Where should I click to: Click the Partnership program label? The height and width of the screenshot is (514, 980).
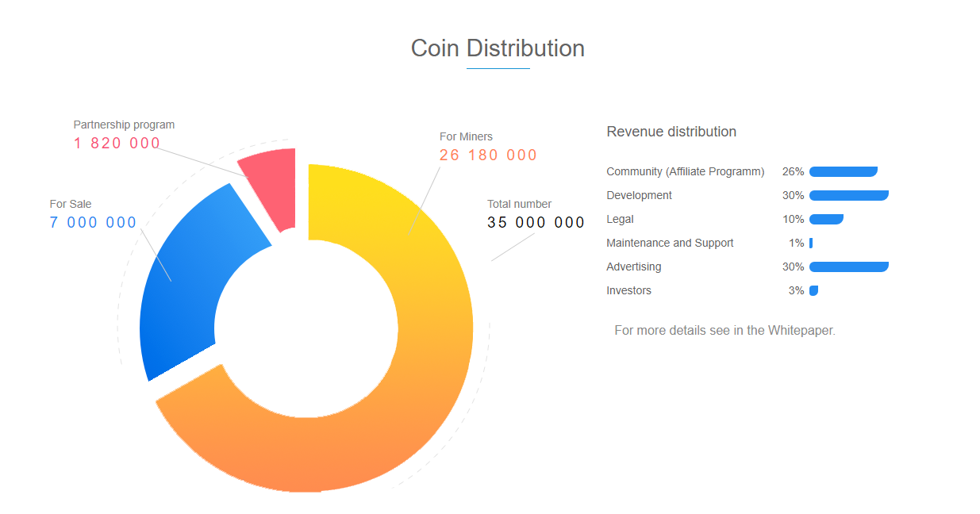(x=124, y=125)
